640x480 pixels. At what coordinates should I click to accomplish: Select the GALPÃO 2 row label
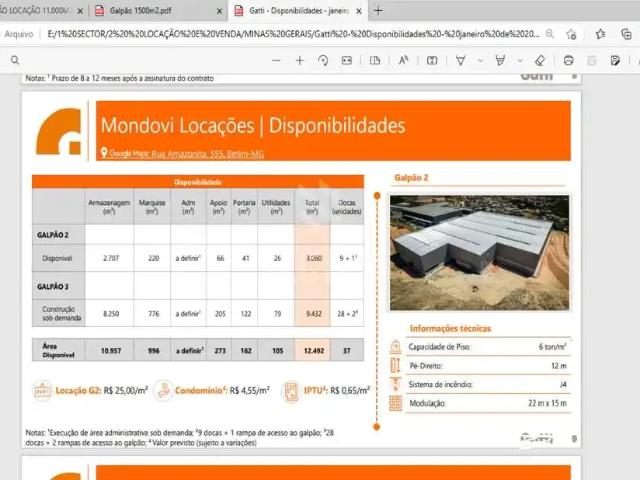[53, 235]
